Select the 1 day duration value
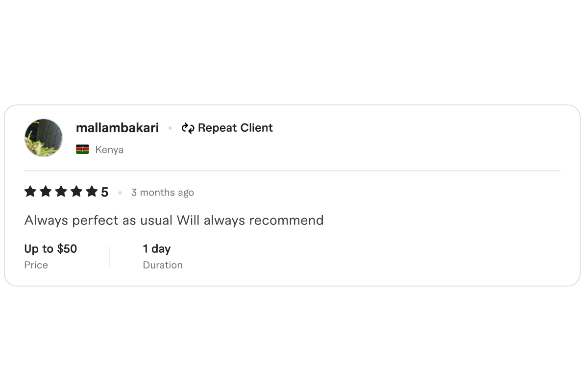Viewport: 588px width, 392px height. [157, 249]
